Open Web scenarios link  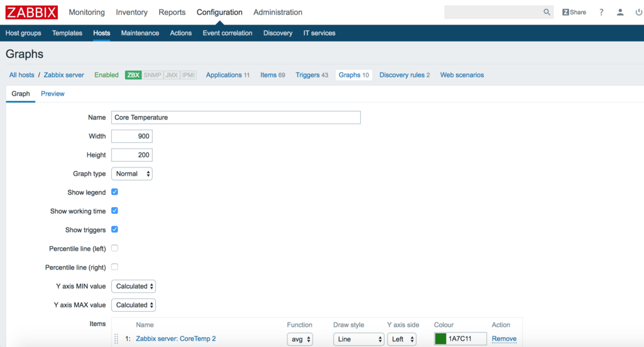pos(462,75)
